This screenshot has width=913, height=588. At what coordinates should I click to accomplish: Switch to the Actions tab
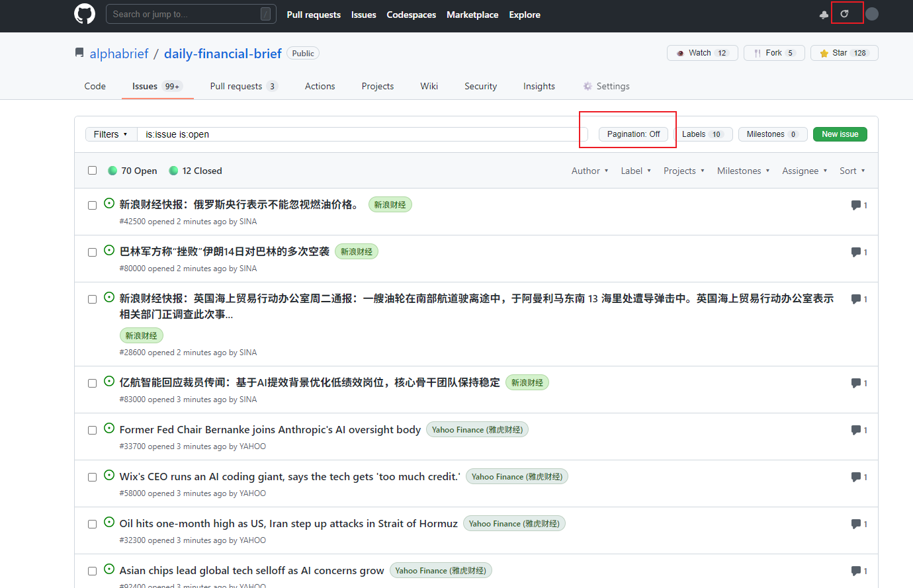pos(320,86)
